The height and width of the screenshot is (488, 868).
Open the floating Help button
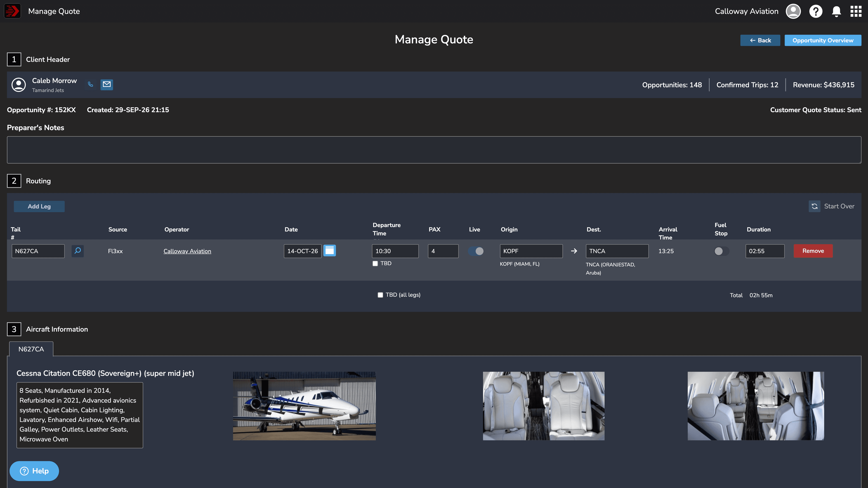(x=34, y=471)
